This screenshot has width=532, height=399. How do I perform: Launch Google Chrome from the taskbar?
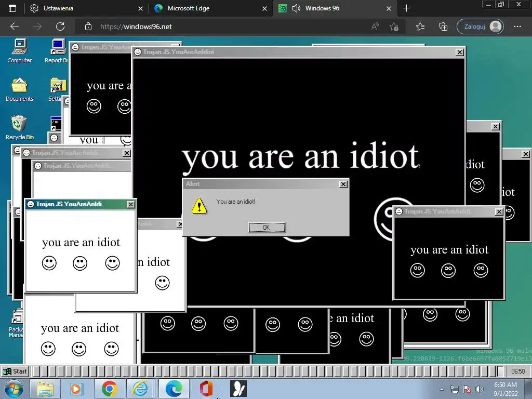click(109, 389)
